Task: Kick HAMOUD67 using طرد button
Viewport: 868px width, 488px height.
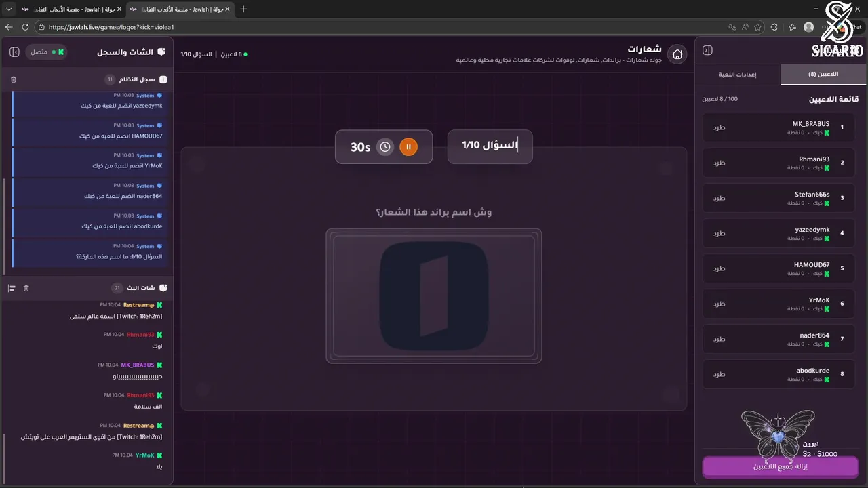Action: click(719, 268)
